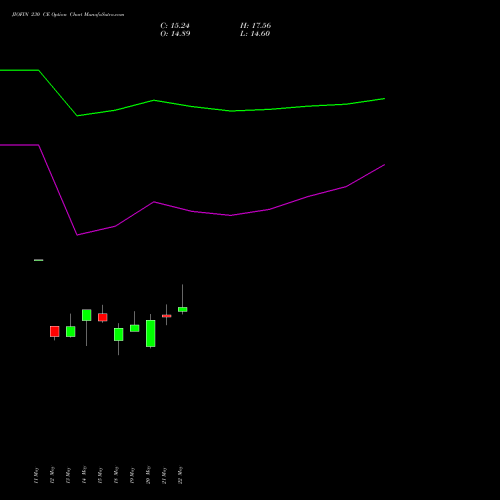Image resolution: width=500 pixels, height=500 pixels.
Task: Click the 13 May date axis label
Action: tap(68, 475)
